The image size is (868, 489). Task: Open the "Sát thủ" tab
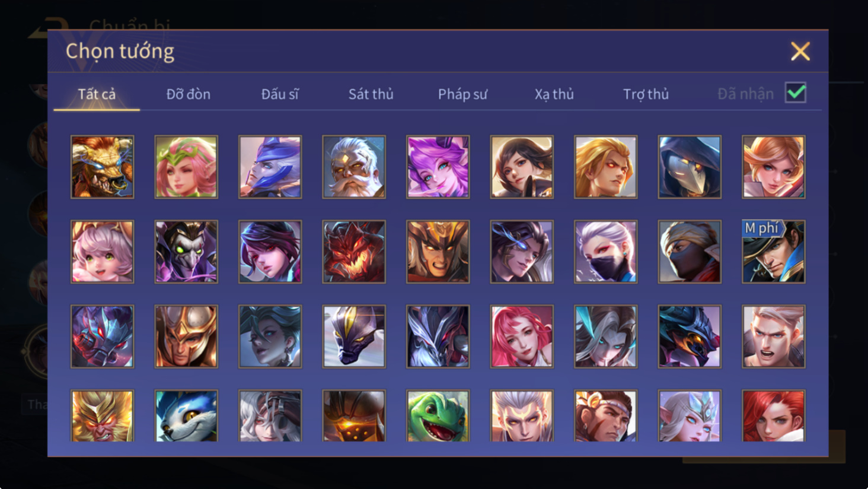click(x=371, y=94)
